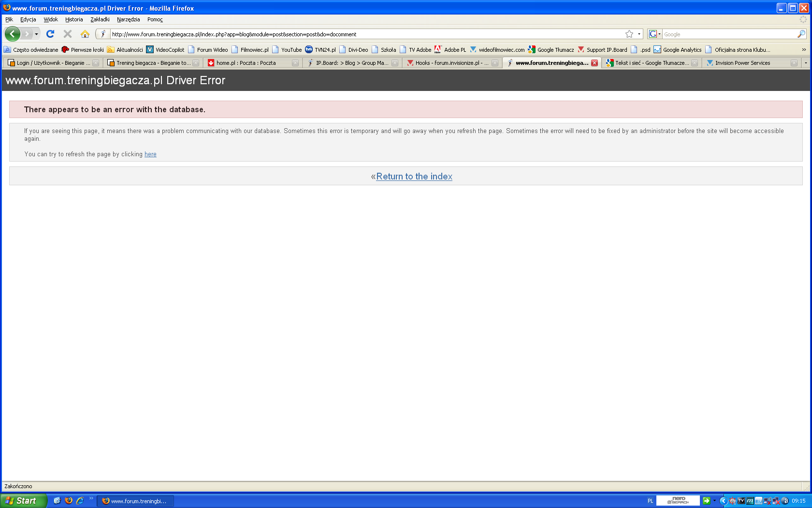Image resolution: width=812 pixels, height=508 pixels.
Task: Open the wideofilmowiec.com bookmark
Action: click(497, 49)
